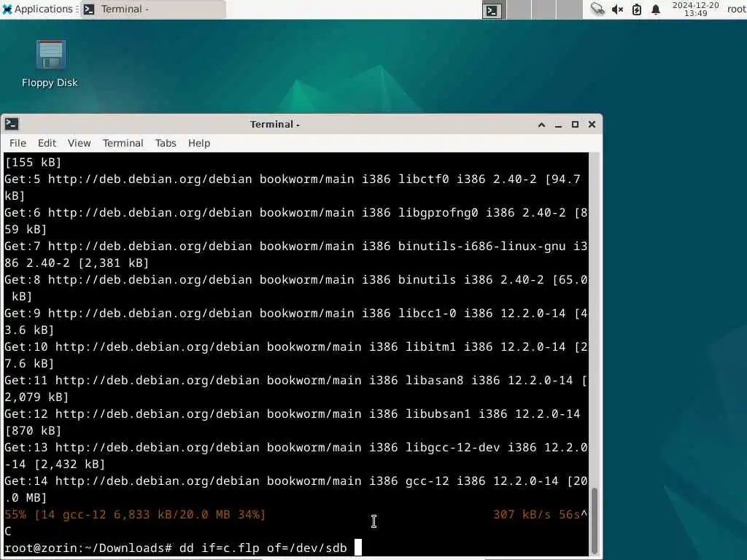The width and height of the screenshot is (747, 560).
Task: Open the Terminal menu in menu bar
Action: (x=123, y=143)
